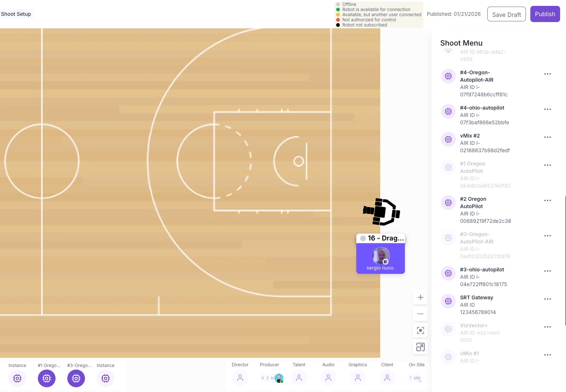Click the On-Site avatars group
Viewport: 566px width, 392px height.
(415, 378)
